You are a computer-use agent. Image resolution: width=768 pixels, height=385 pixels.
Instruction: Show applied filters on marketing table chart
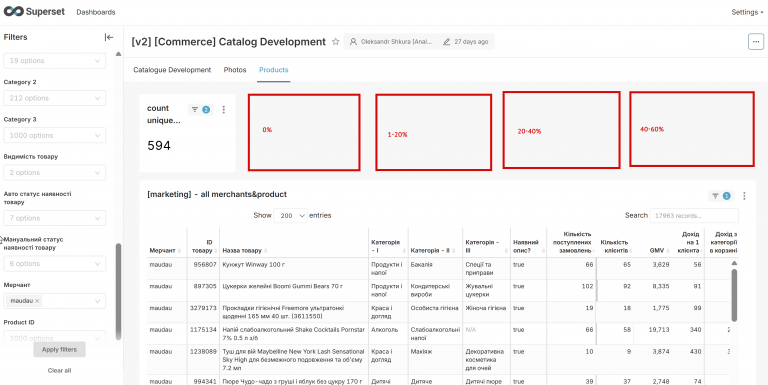click(721, 196)
